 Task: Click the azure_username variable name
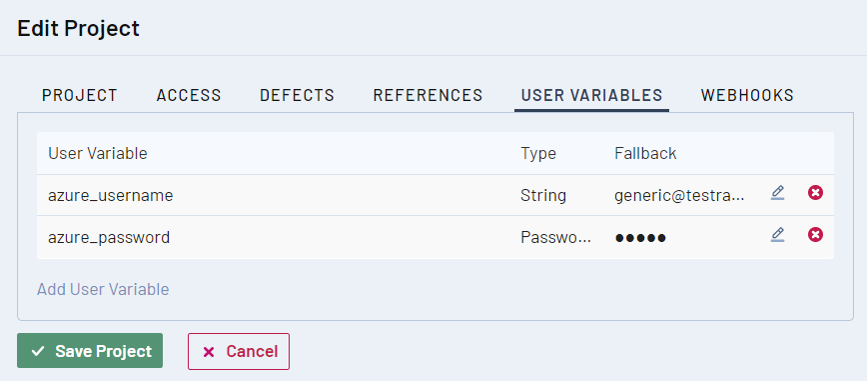(x=111, y=196)
